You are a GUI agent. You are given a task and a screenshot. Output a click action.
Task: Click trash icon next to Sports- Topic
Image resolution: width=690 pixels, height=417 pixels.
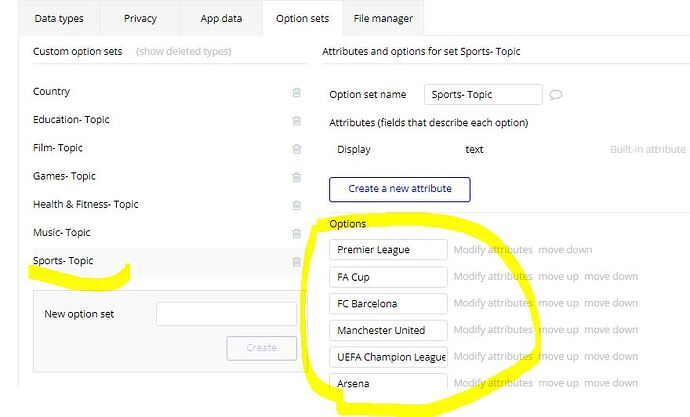pyautogui.click(x=296, y=262)
